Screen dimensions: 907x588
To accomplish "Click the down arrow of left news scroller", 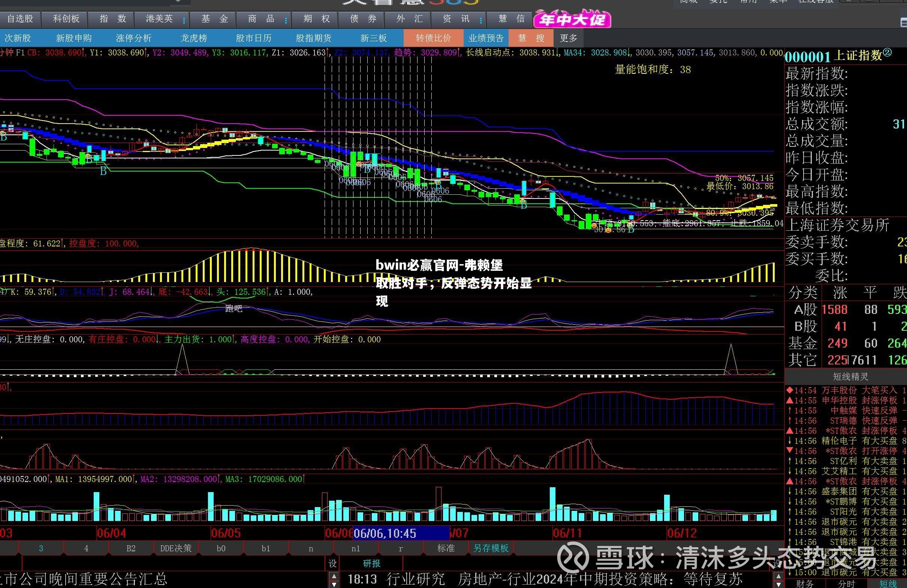I will click(x=334, y=584).
